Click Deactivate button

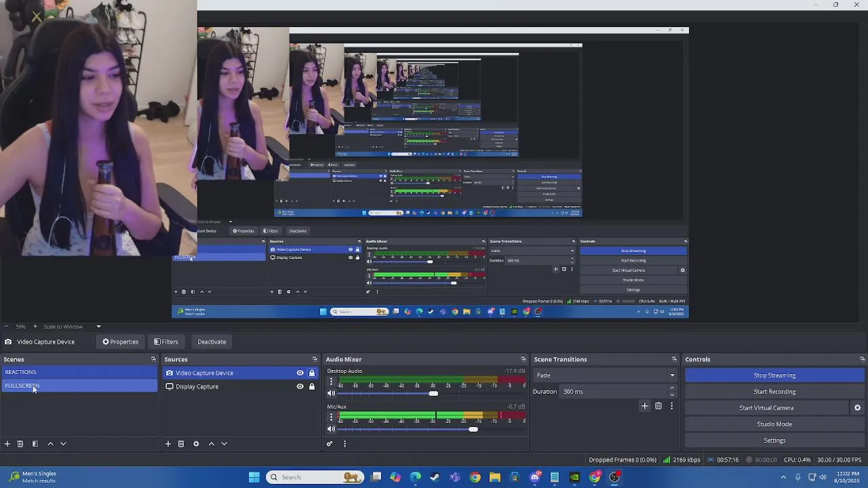point(212,342)
